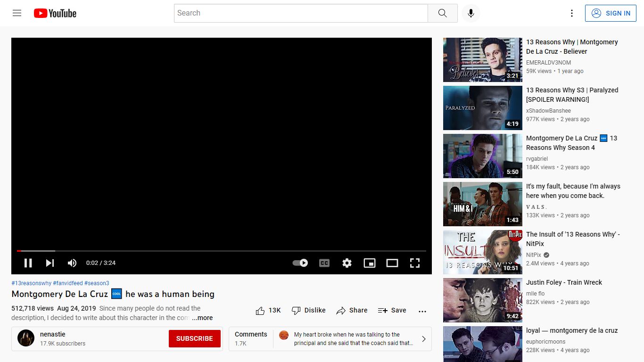Click the xShadowBanshee channel name
Viewport: 644px width, 362px height.
coord(548,111)
